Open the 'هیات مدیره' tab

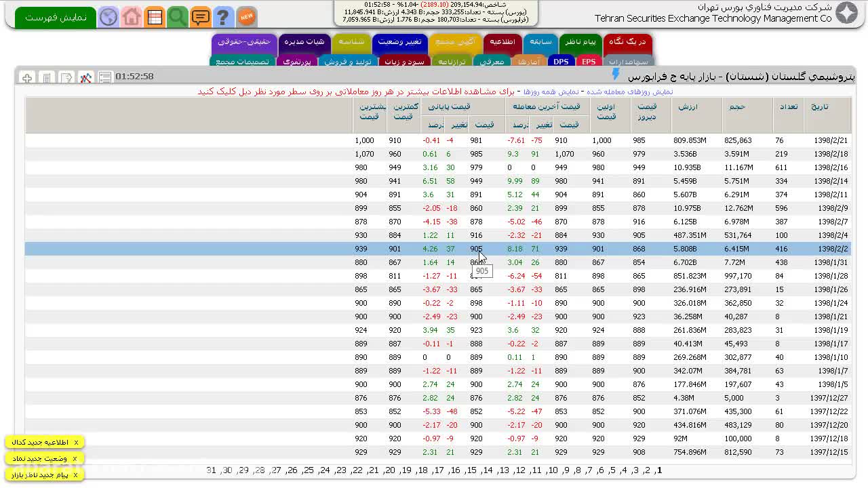(304, 43)
